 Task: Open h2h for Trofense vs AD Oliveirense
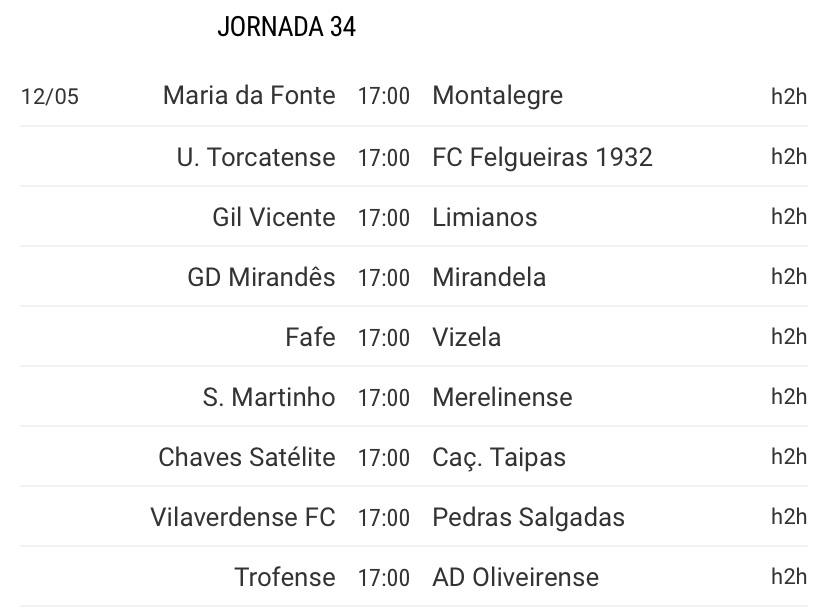[789, 576]
